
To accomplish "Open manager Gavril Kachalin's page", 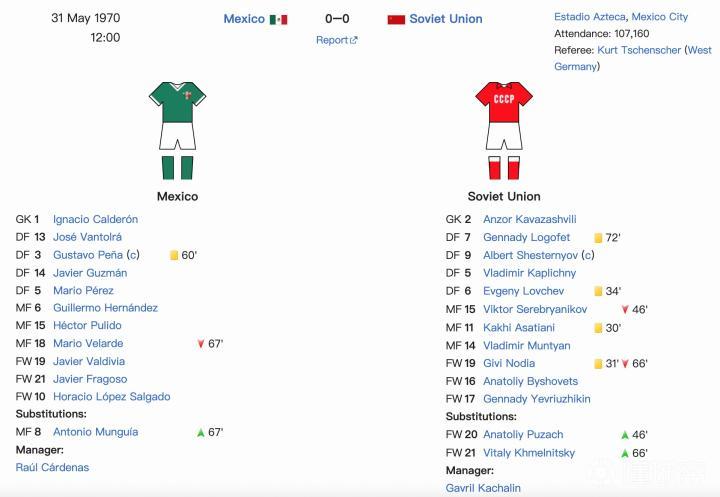I will 483,488.
